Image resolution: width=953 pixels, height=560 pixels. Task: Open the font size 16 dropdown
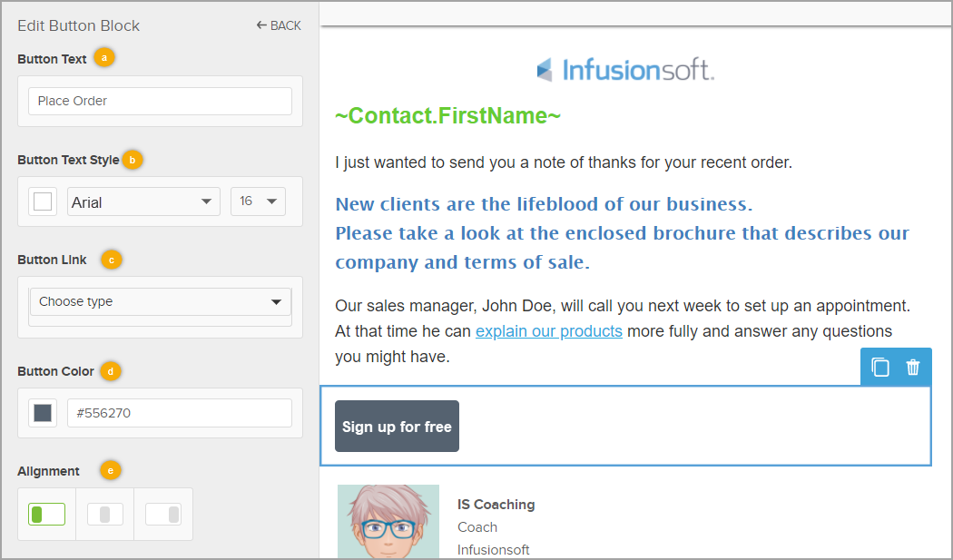pyautogui.click(x=258, y=201)
